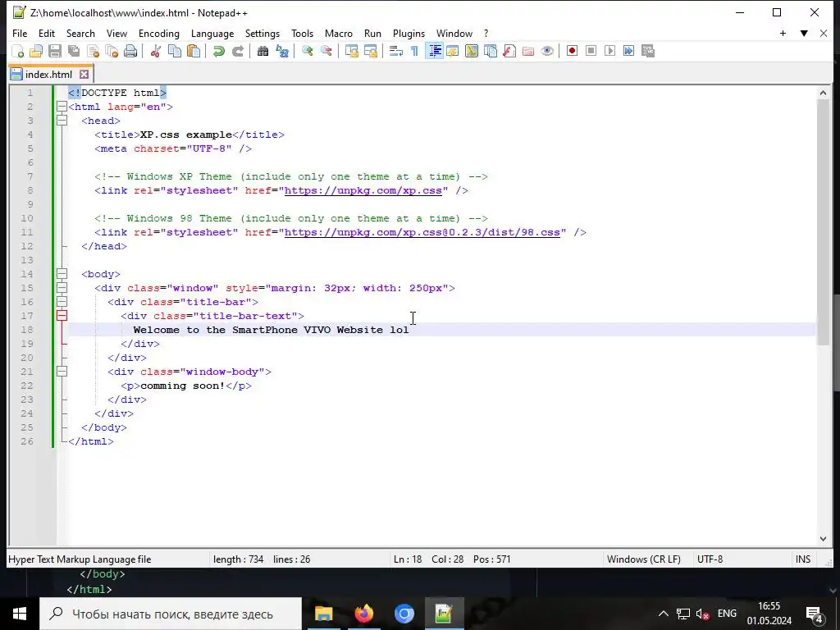Viewport: 840px width, 630px height.
Task: Toggle word wrap in the toolbar
Action: [x=396, y=51]
